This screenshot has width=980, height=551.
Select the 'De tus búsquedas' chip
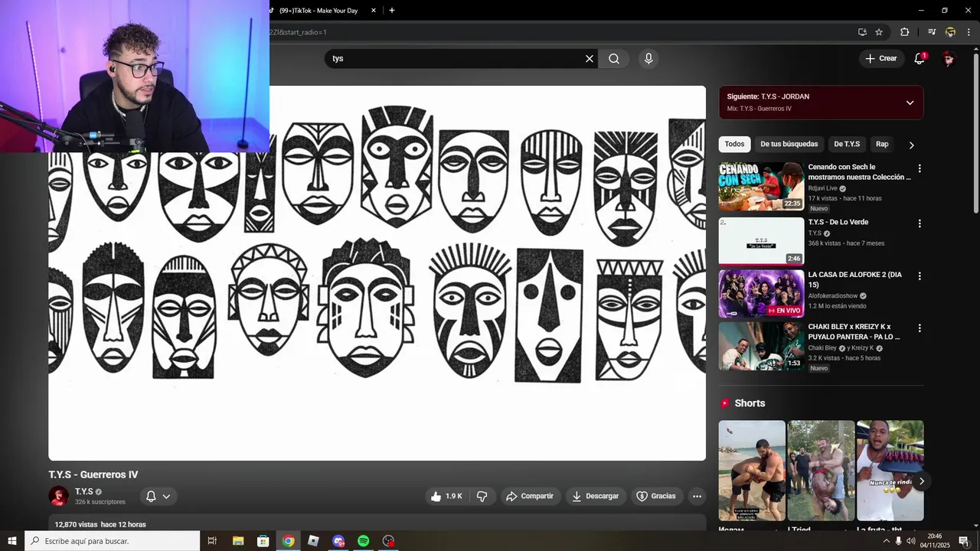tap(789, 144)
